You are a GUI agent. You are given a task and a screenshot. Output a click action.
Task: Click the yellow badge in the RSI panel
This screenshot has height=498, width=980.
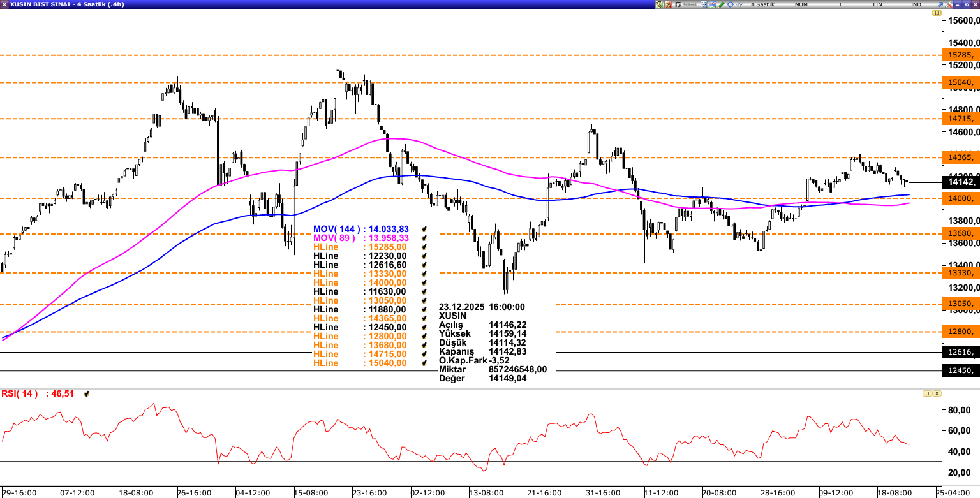pos(926,393)
